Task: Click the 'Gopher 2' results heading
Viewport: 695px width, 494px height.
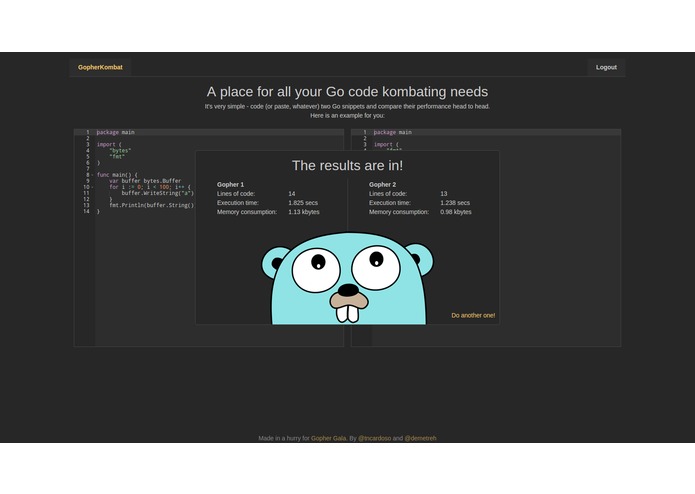Action: [x=383, y=184]
